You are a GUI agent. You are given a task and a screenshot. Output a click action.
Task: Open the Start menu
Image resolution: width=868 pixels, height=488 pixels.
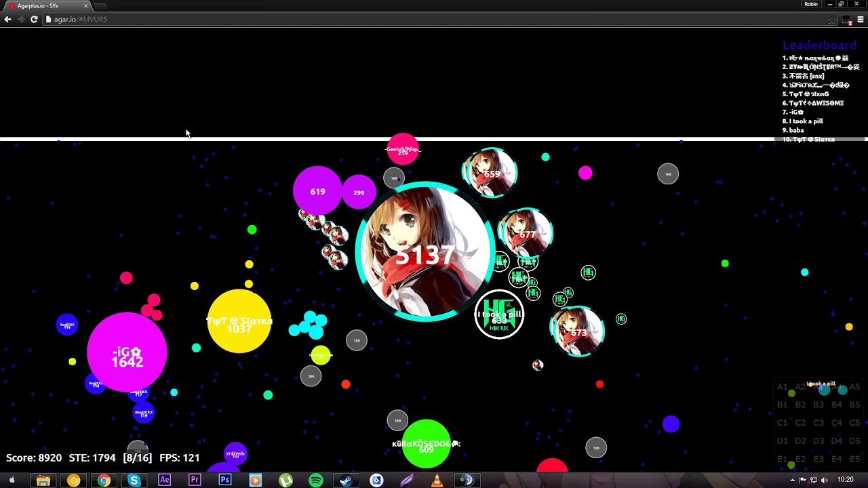point(12,480)
